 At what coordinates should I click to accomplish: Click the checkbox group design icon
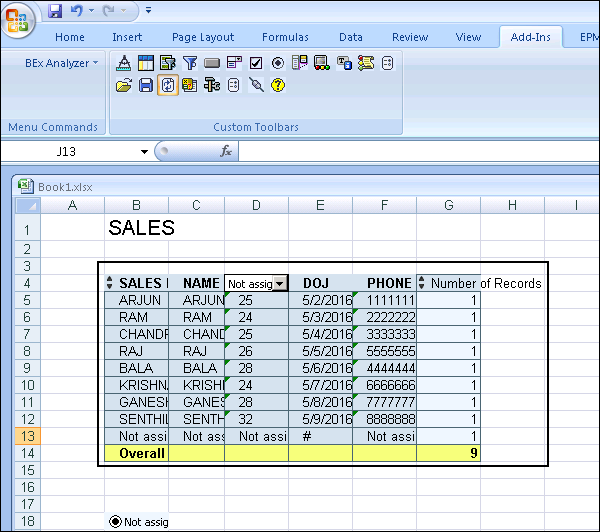255,63
